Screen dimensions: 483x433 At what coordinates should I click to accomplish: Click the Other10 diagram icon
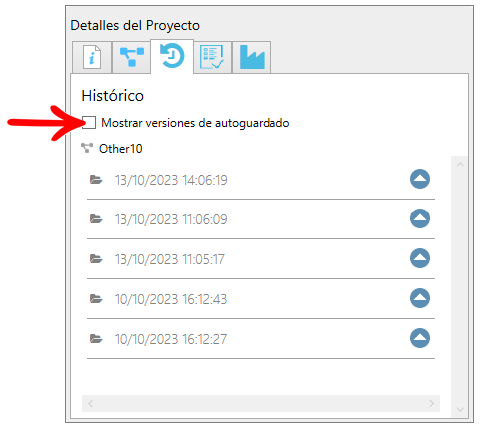coord(87,148)
